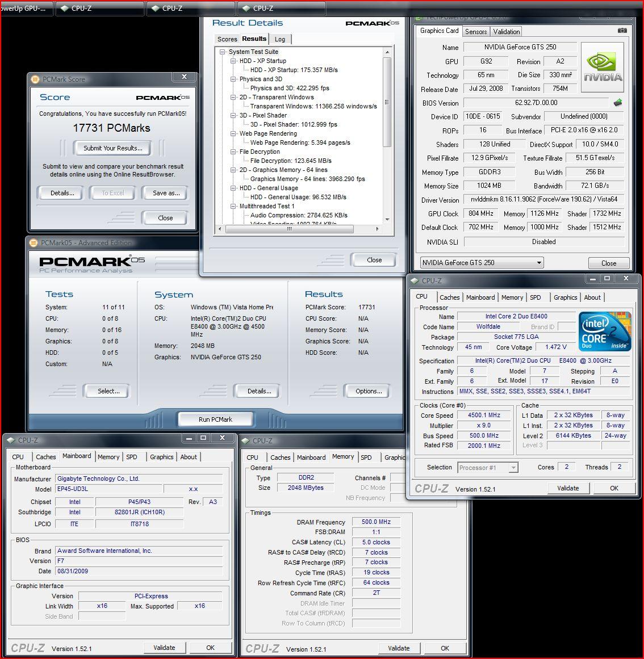Collapse the File Decryption node
Viewport: 644px width, 659px height.
[x=233, y=152]
